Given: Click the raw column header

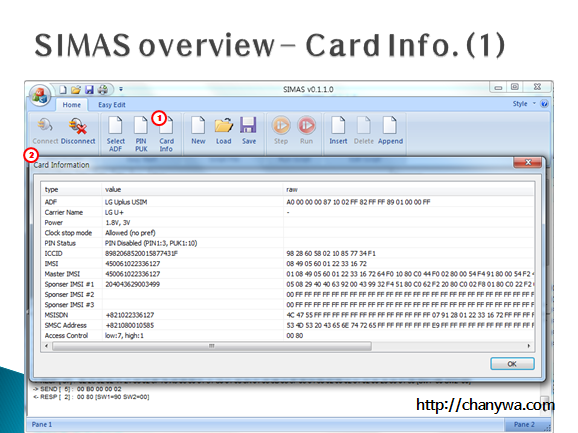Looking at the screenshot, I should (408, 189).
